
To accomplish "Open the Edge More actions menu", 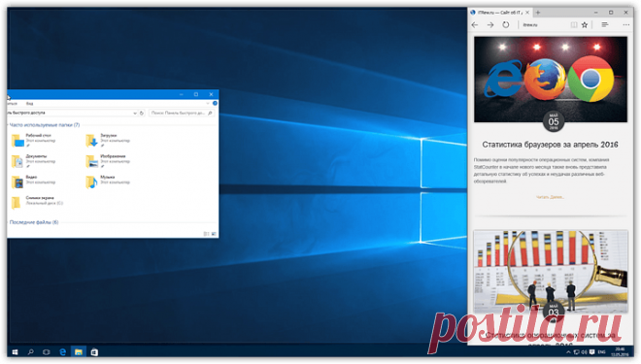I will tap(625, 25).
